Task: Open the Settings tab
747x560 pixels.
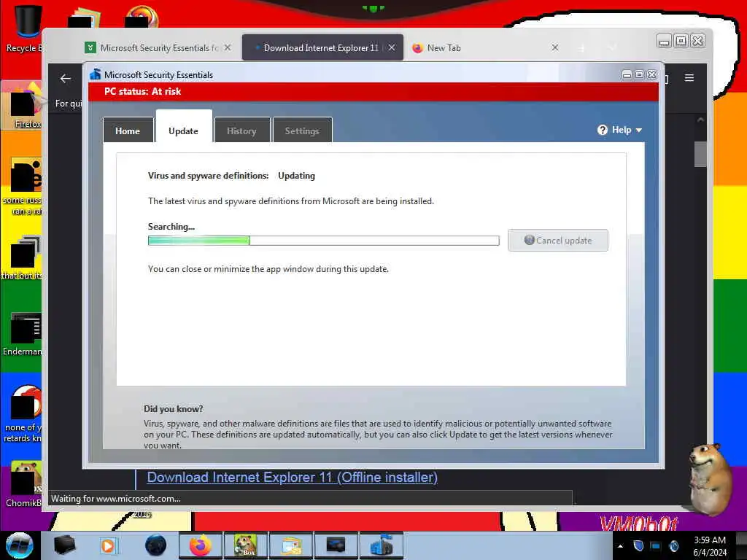Action: point(302,131)
